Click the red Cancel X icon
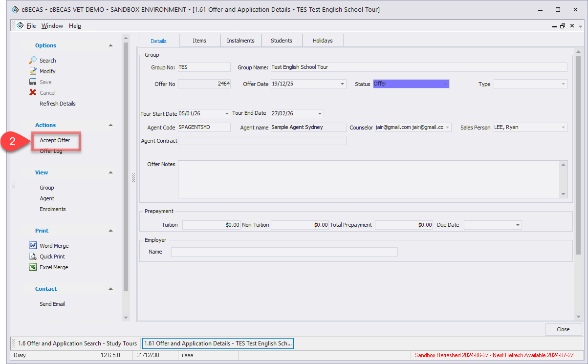The image size is (588, 364). tap(33, 93)
